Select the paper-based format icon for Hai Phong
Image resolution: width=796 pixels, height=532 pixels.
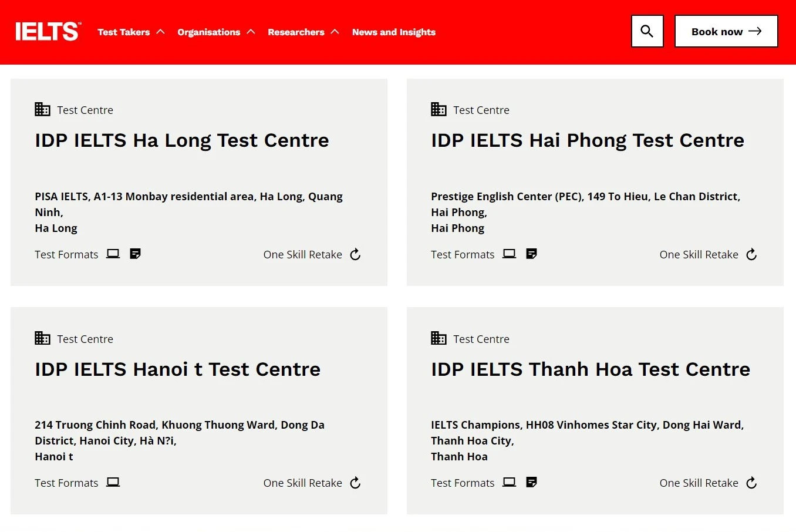coord(531,253)
